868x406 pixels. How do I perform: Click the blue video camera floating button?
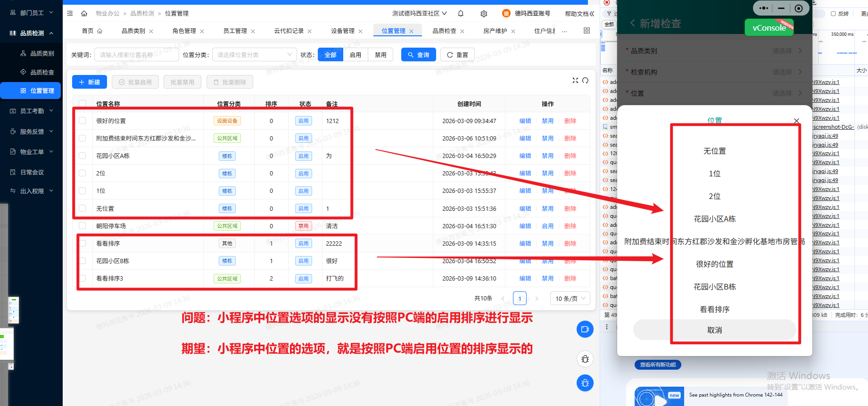pos(585,329)
